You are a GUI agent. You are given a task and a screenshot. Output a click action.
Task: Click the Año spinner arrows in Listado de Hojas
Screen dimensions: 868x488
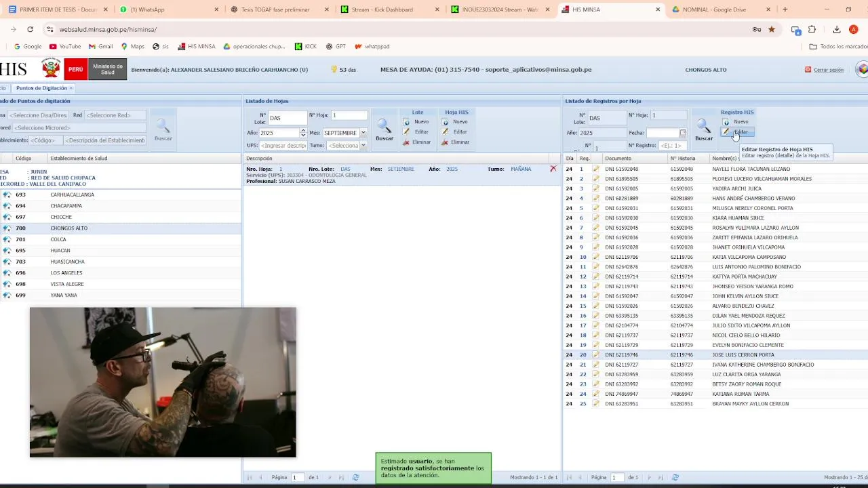click(303, 133)
